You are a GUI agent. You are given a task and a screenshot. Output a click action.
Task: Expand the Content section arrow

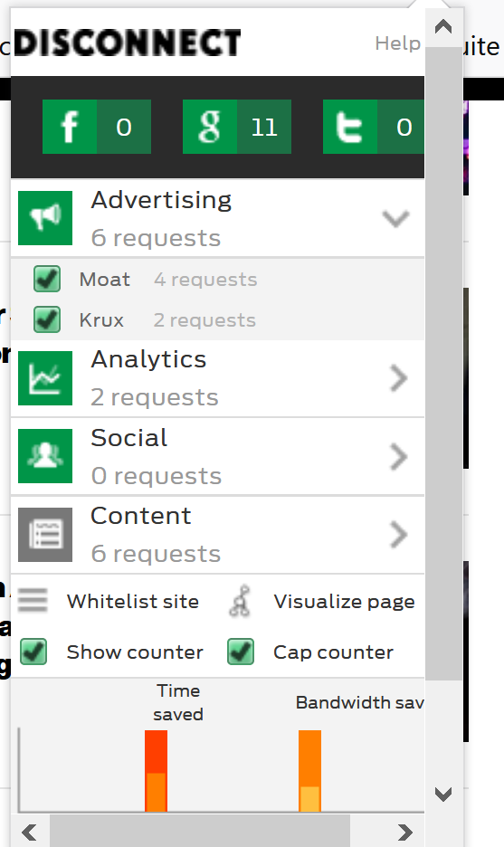click(x=399, y=535)
